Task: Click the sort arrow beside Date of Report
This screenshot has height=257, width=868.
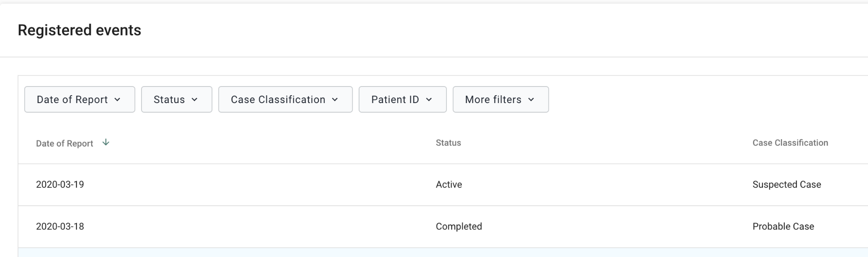Action: (x=106, y=143)
